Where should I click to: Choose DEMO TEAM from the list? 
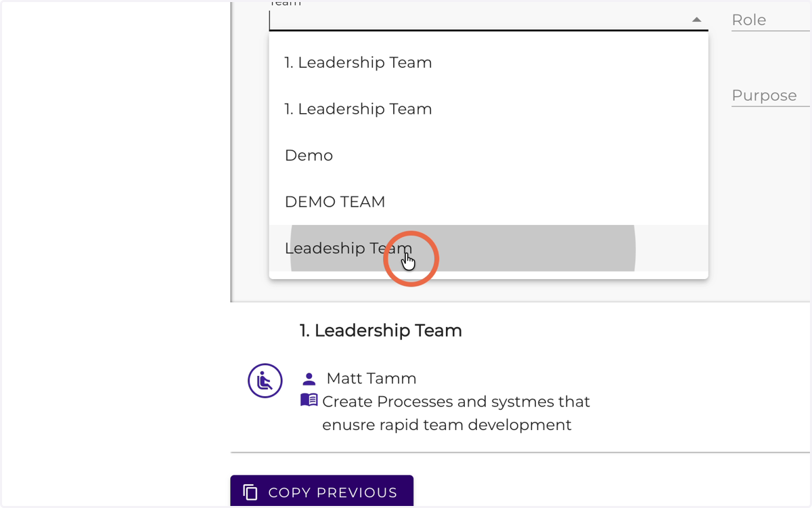489,202
